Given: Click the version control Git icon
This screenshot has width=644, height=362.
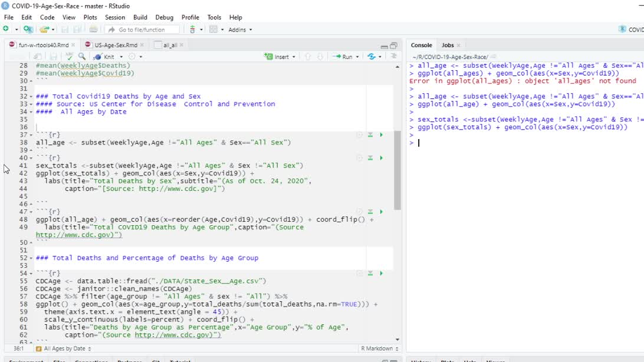Looking at the screenshot, I should (192, 29).
